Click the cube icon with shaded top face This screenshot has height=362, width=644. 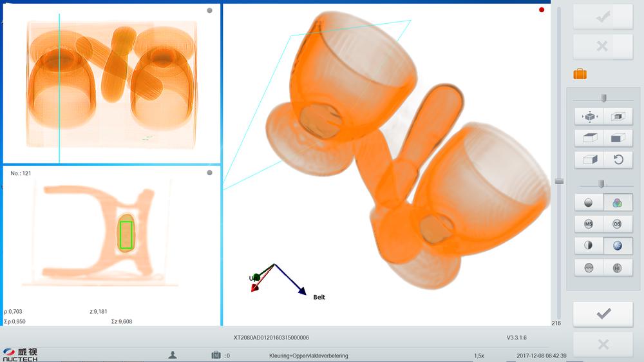(x=589, y=138)
